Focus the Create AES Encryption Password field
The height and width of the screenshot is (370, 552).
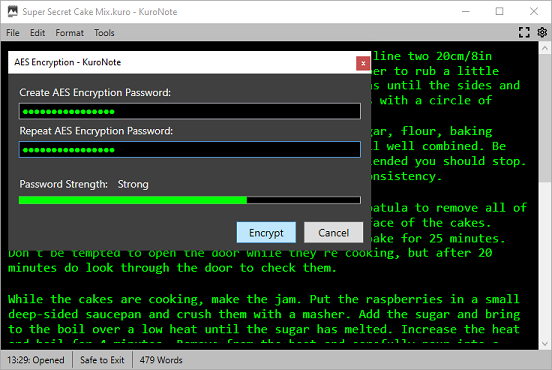pos(190,112)
